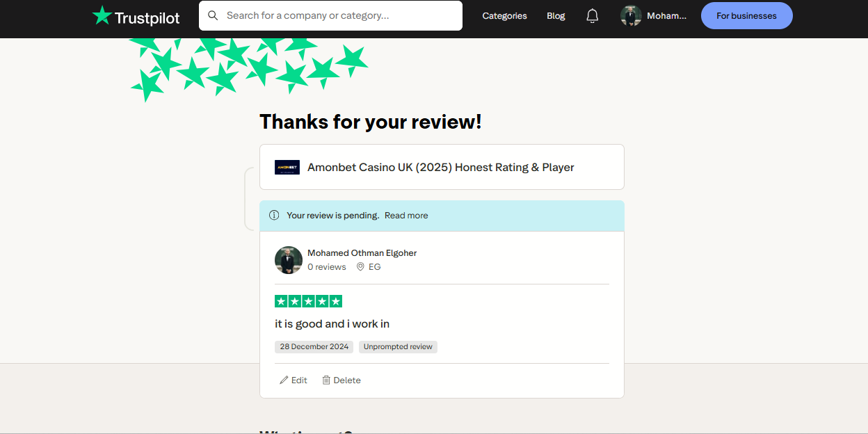Viewport: 868px width, 434px height.
Task: Click Edit with the pencil icon
Action: (x=293, y=380)
